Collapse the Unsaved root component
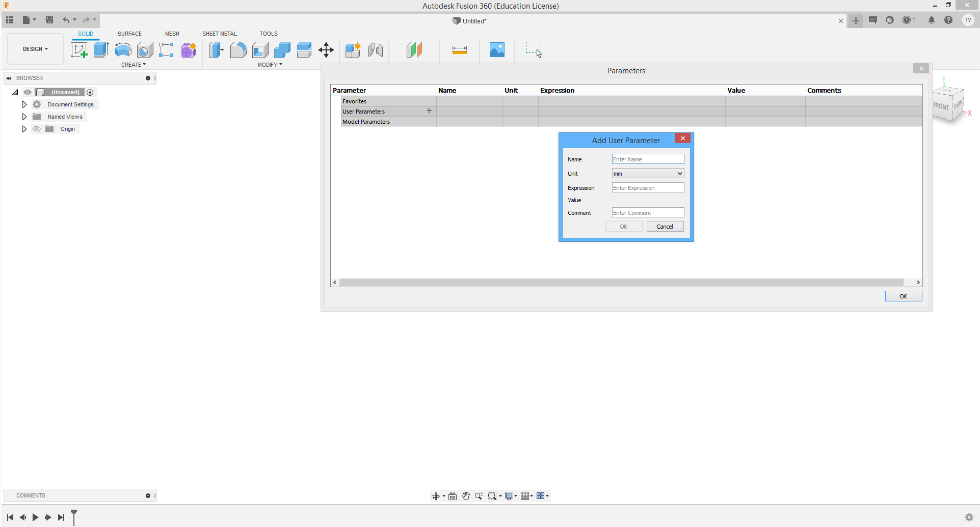 pos(15,92)
